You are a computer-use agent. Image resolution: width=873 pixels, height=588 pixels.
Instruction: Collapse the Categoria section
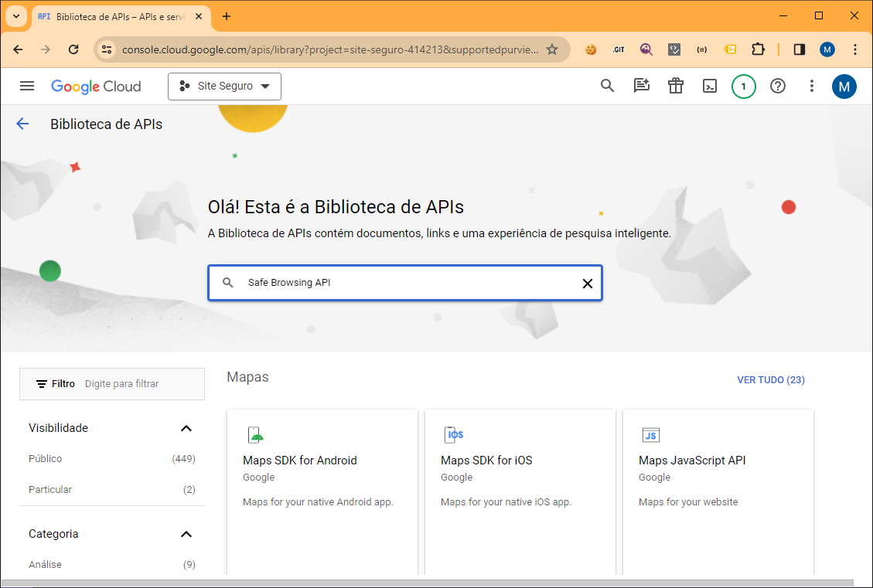pyautogui.click(x=186, y=534)
